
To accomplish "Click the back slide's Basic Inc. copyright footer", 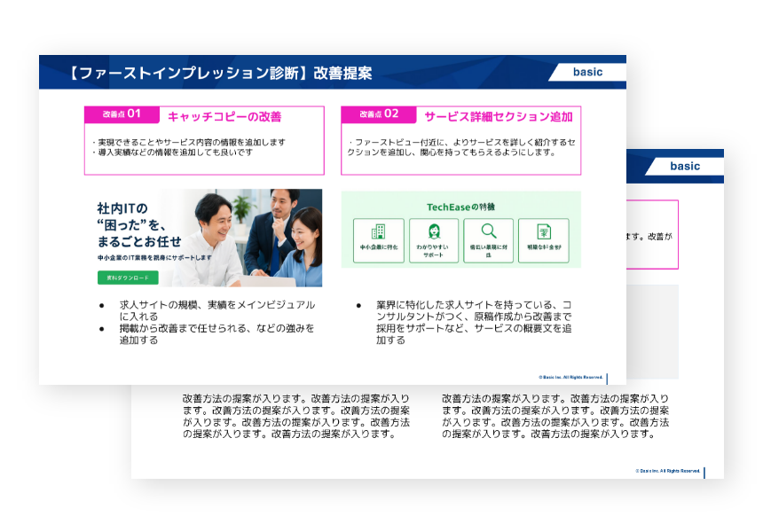I will (667, 471).
